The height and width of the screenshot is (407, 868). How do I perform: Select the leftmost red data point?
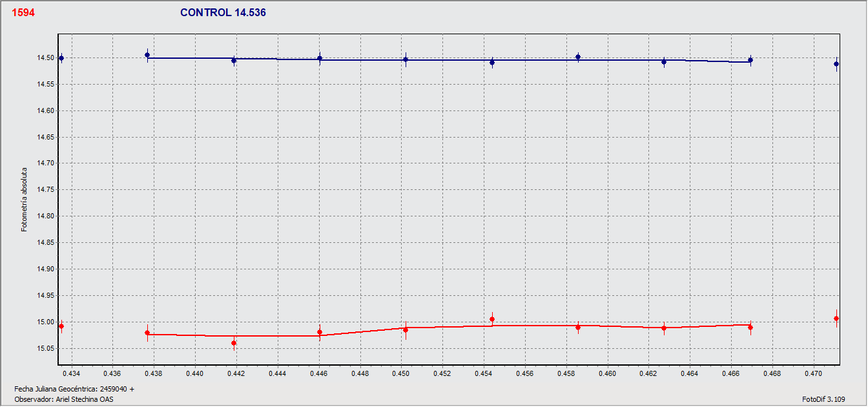pos(61,326)
